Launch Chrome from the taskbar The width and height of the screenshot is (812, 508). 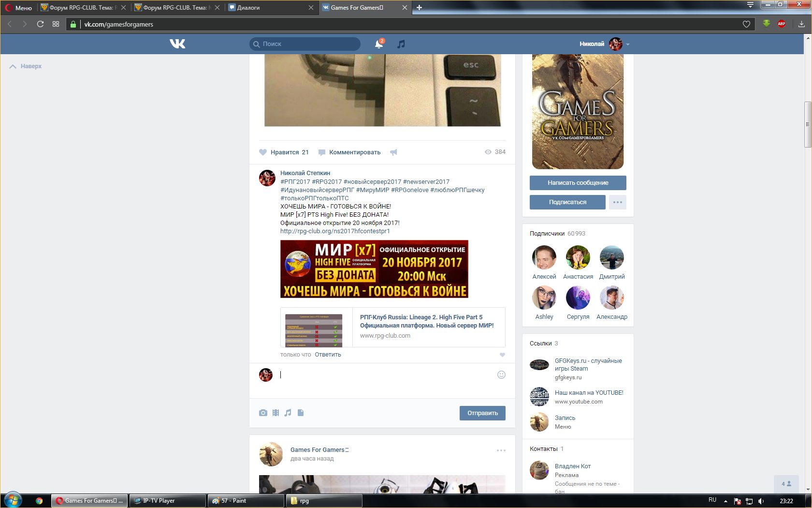point(39,501)
